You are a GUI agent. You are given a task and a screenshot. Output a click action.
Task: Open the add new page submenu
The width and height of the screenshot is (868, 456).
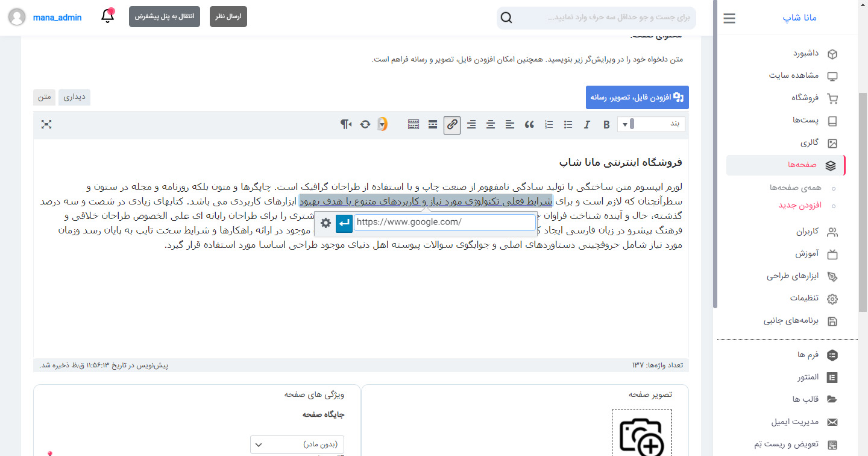coord(800,206)
